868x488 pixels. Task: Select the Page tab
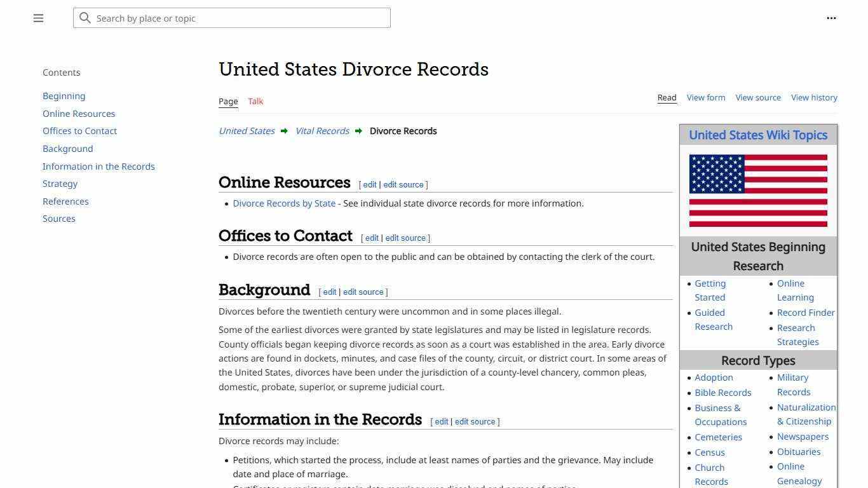click(x=228, y=101)
